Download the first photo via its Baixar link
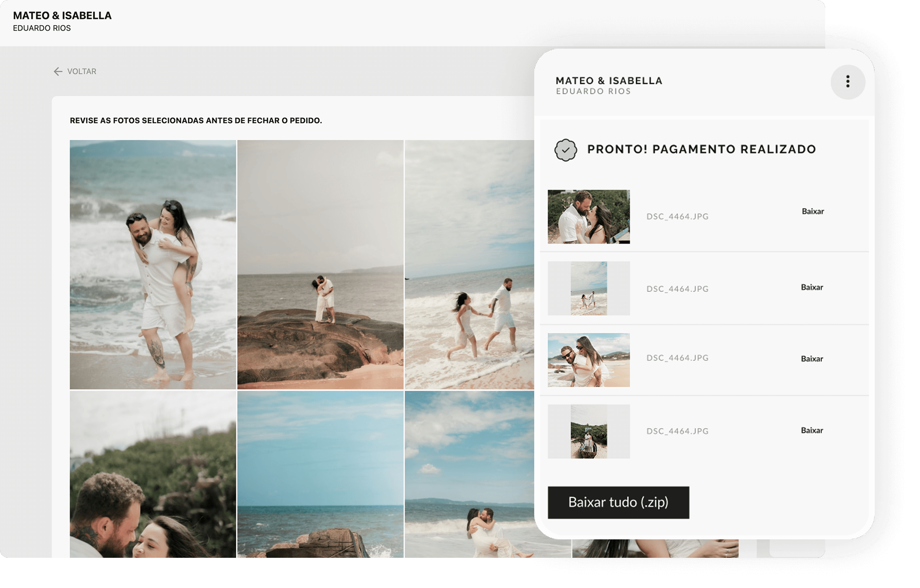This screenshot has height=588, width=920. pyautogui.click(x=812, y=211)
